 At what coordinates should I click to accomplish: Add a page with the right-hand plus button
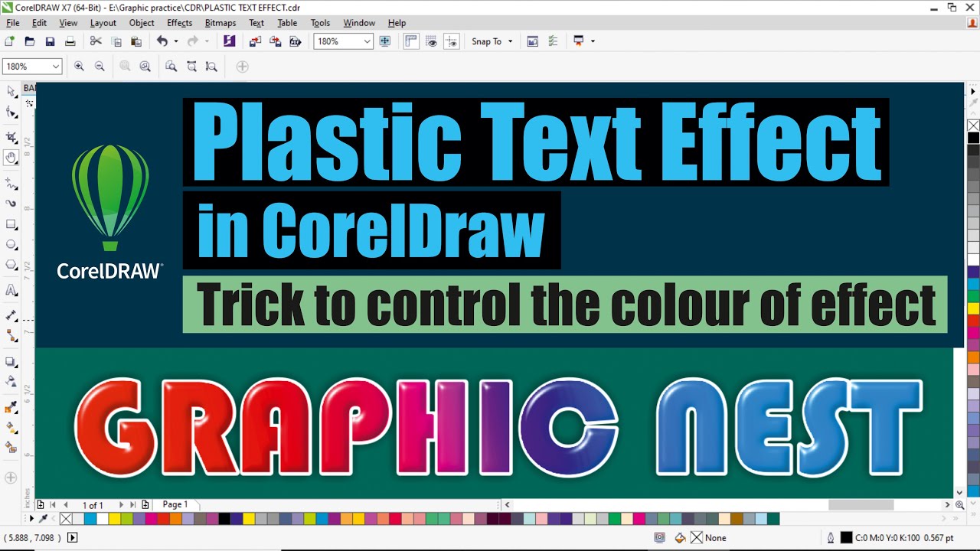pos(145,505)
